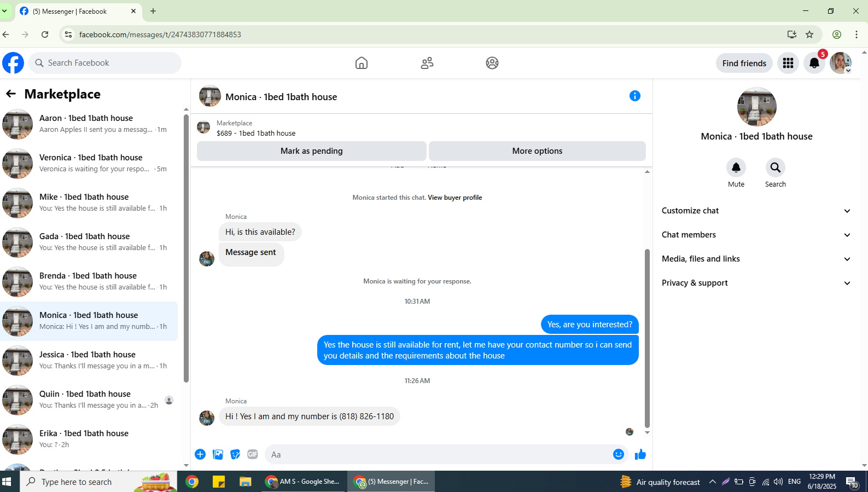868x492 pixels.
Task: Open the Groups icon in top navigation
Action: (x=492, y=63)
